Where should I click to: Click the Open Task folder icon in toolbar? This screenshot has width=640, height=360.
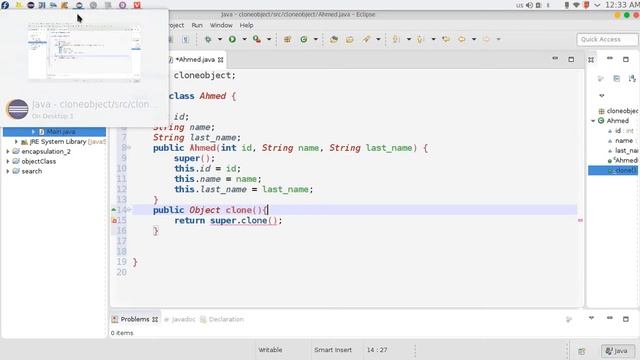(x=350, y=39)
